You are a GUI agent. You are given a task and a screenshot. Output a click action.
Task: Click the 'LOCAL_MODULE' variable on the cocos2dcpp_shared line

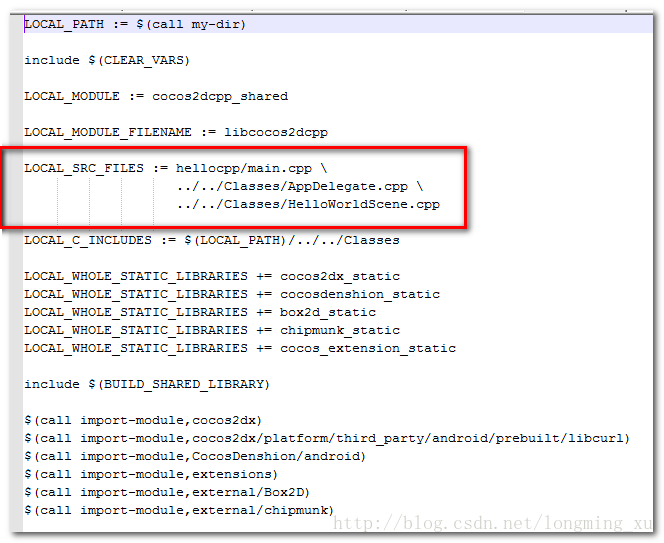(72, 97)
